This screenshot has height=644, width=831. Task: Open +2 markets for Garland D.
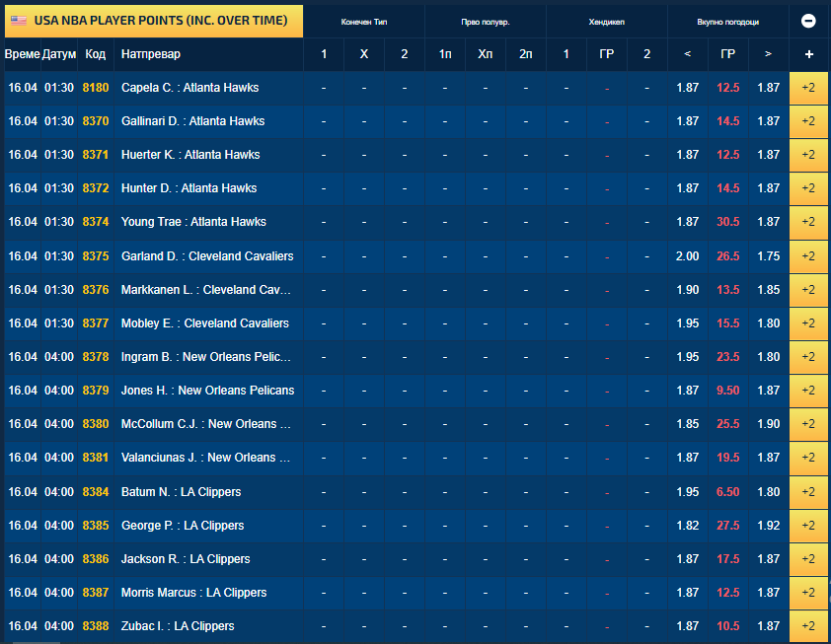808,256
